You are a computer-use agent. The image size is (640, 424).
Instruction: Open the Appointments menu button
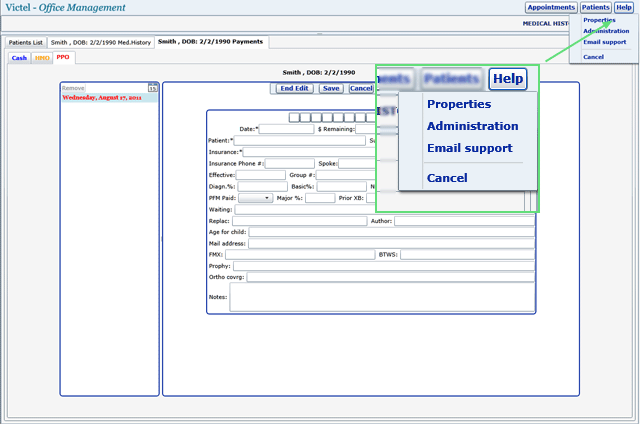(x=551, y=7)
